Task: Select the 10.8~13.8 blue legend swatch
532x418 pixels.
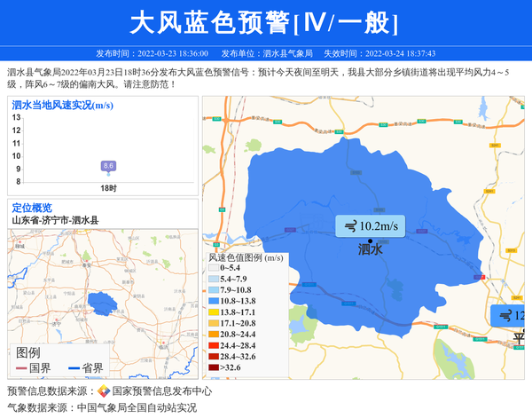Action: click(x=214, y=302)
